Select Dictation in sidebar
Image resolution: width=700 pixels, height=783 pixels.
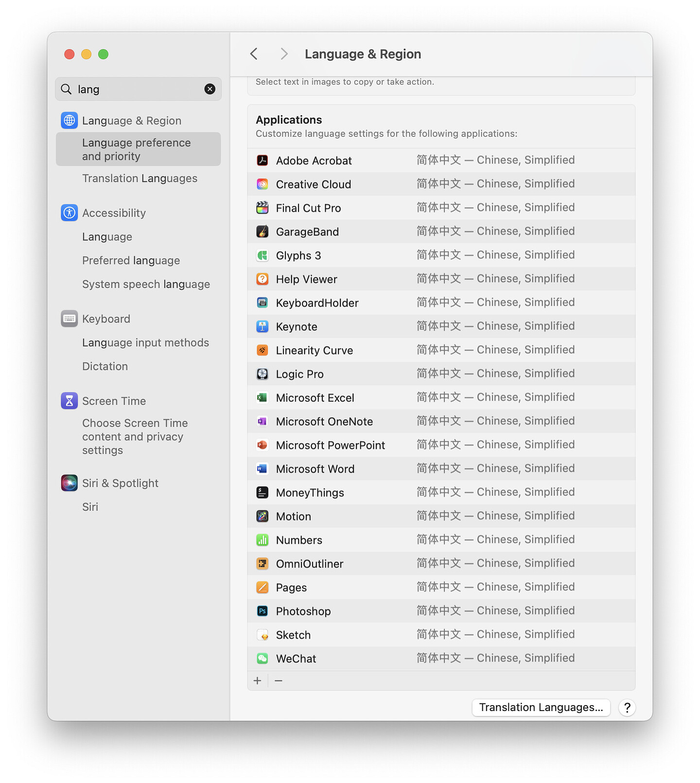tap(105, 367)
